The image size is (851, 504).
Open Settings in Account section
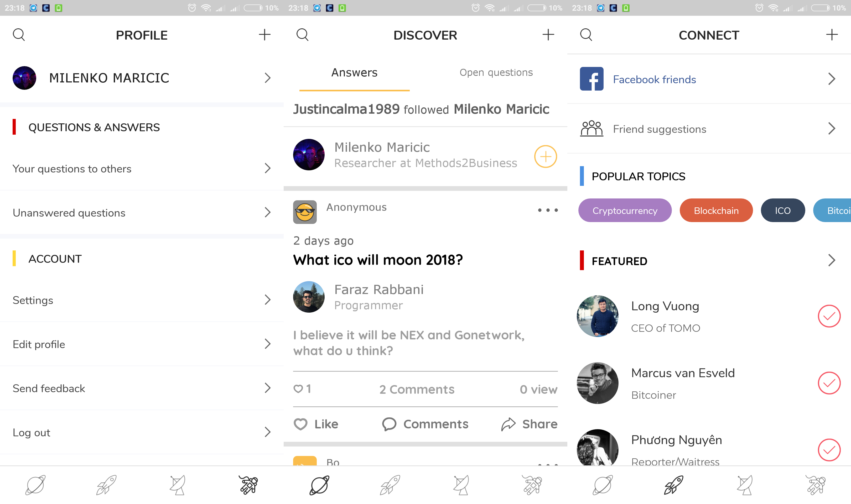[141, 301]
